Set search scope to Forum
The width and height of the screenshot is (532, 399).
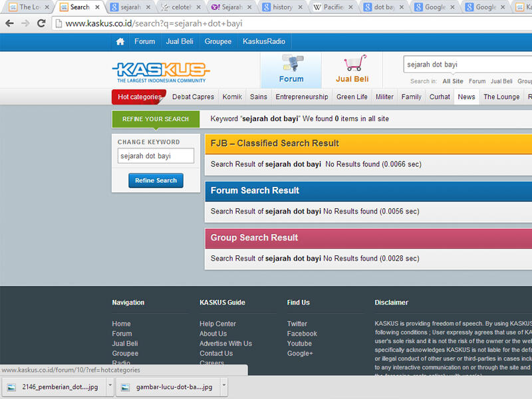tap(477, 81)
